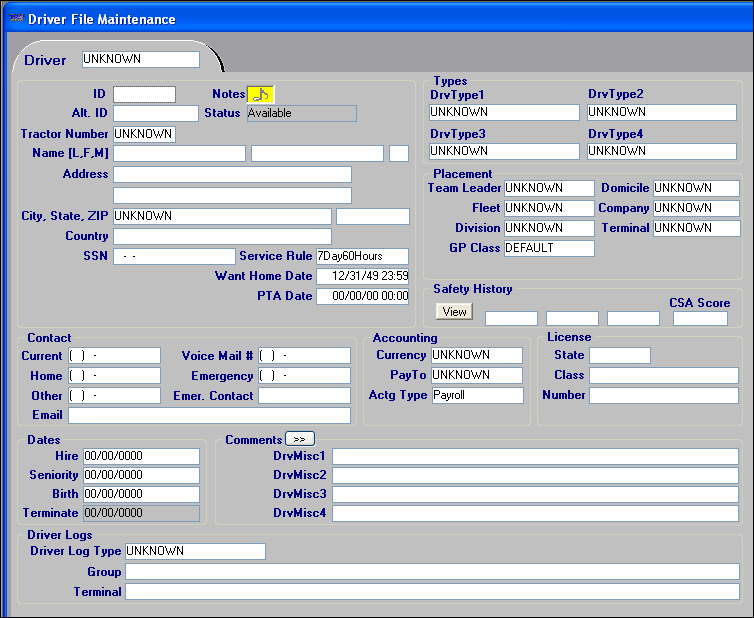Viewport: 754px width, 618px height.
Task: Click the DrvMisc1 comments field
Action: [x=535, y=456]
